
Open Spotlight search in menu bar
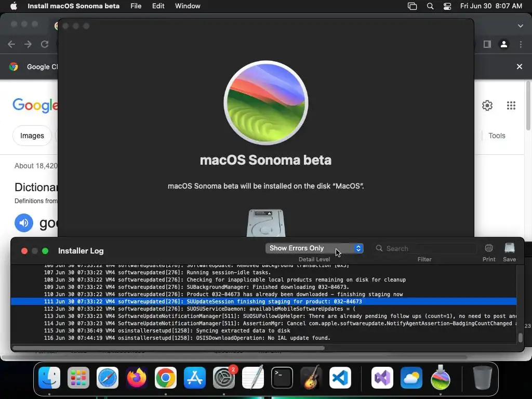[430, 6]
